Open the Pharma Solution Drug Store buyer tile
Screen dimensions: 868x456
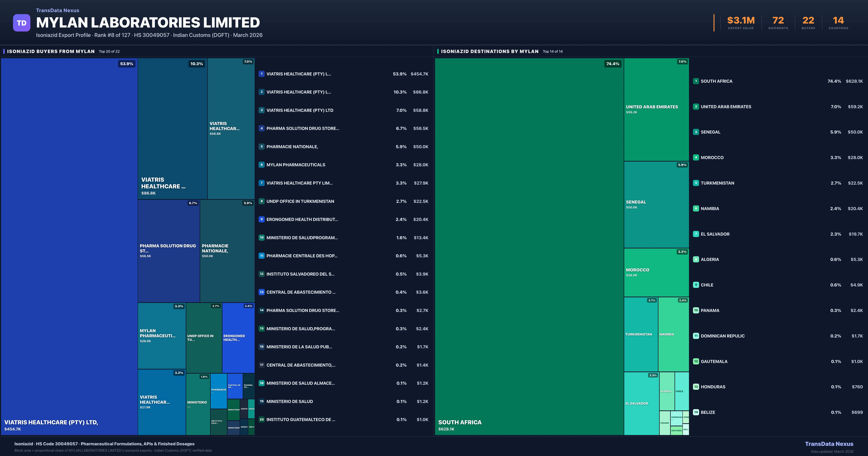pos(169,251)
